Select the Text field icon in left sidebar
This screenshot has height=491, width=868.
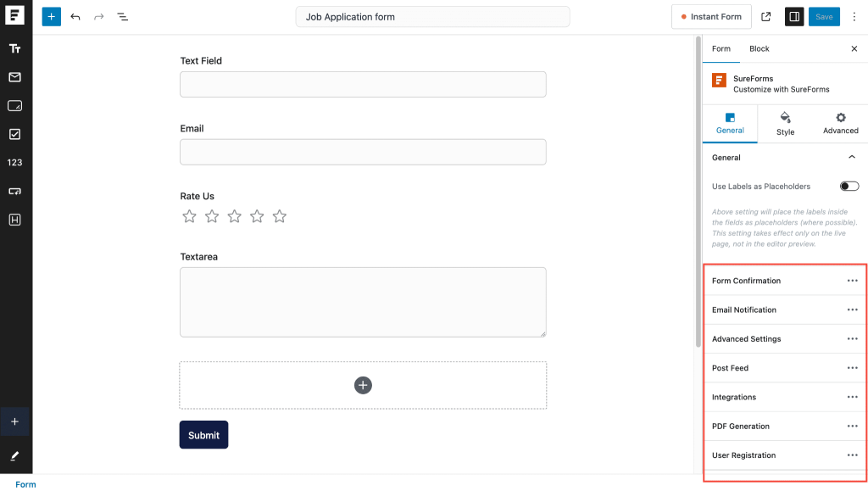pos(15,48)
